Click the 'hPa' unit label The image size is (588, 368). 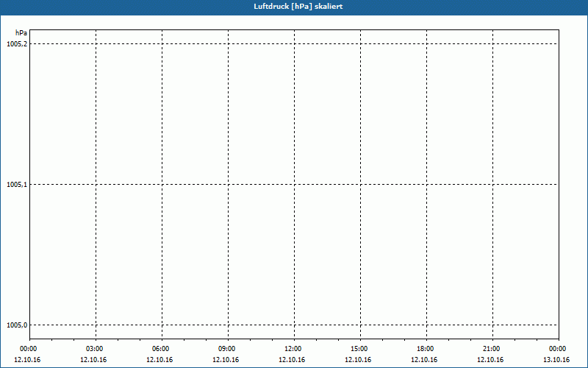21,33
